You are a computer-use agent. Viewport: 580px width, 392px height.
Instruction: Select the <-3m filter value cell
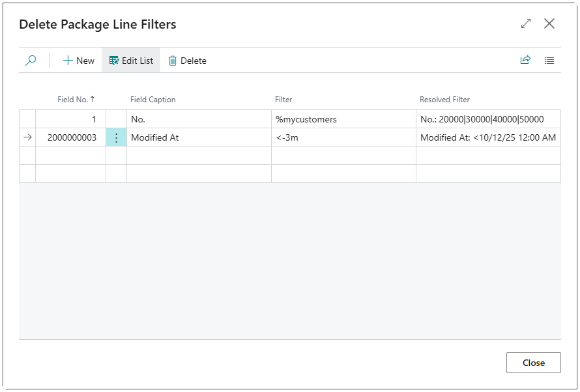click(x=287, y=137)
